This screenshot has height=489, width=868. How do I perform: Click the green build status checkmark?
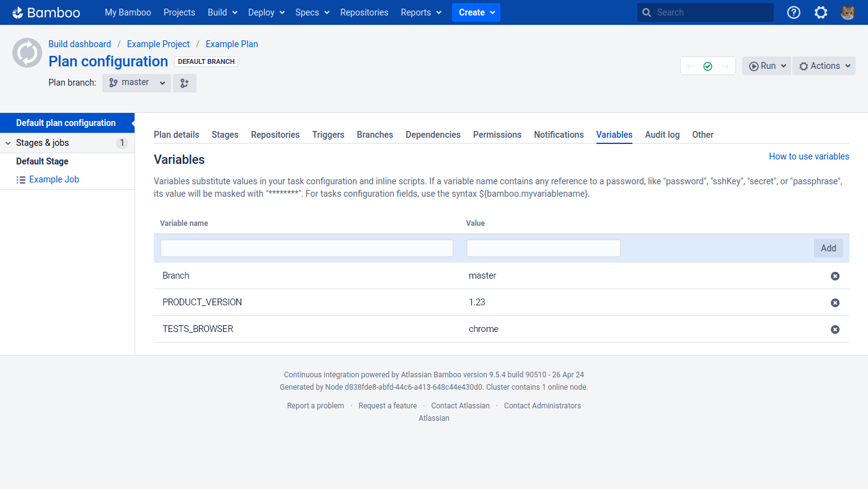click(x=707, y=65)
